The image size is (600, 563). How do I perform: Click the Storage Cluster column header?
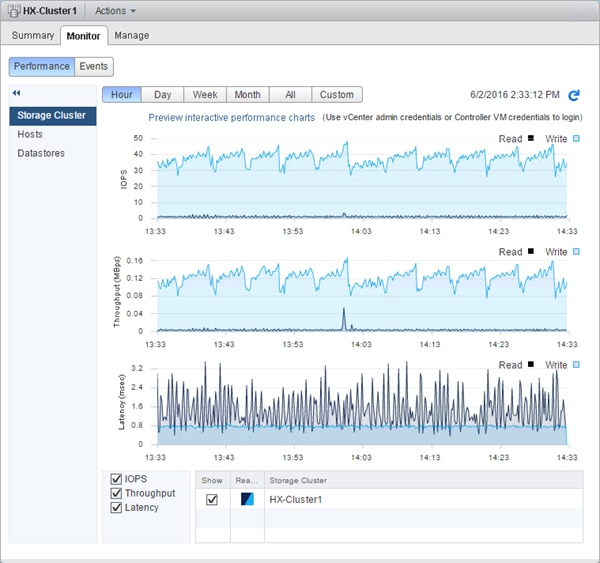(424, 480)
